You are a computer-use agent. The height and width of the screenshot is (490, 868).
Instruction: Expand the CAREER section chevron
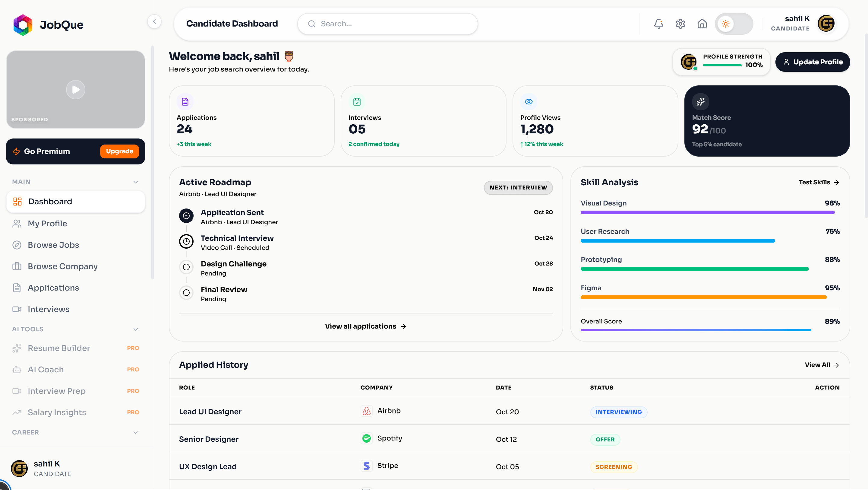pos(136,433)
